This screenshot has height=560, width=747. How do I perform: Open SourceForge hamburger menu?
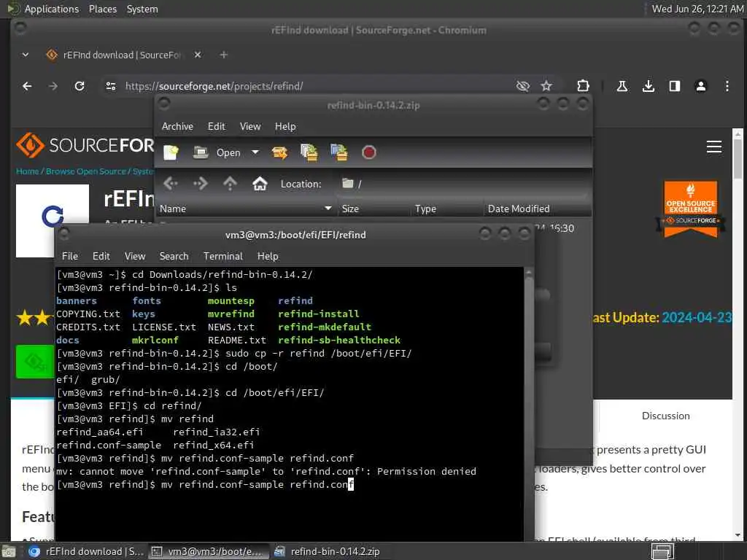pos(713,147)
